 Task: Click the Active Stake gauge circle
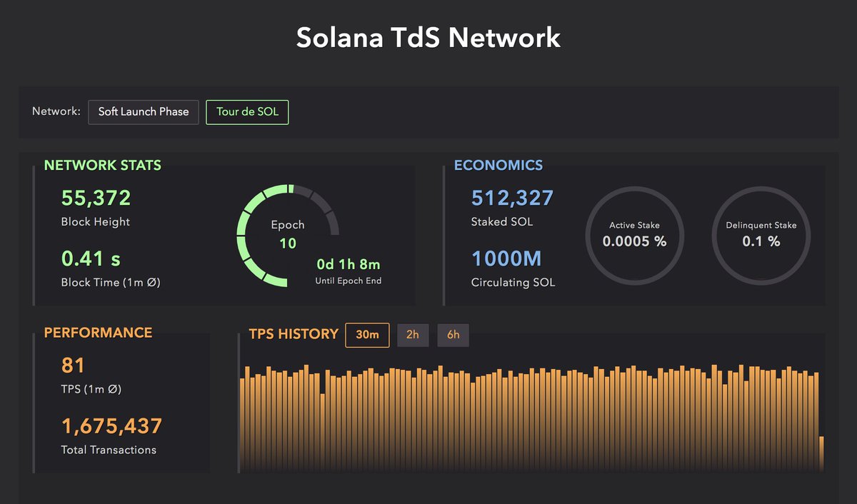pos(634,235)
